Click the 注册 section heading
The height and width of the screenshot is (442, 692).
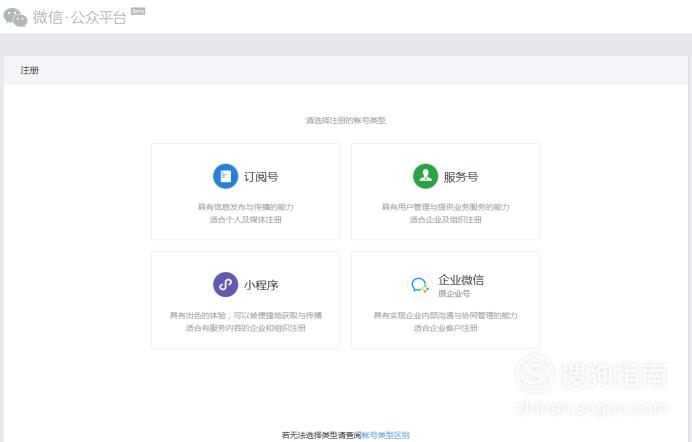click(x=30, y=70)
